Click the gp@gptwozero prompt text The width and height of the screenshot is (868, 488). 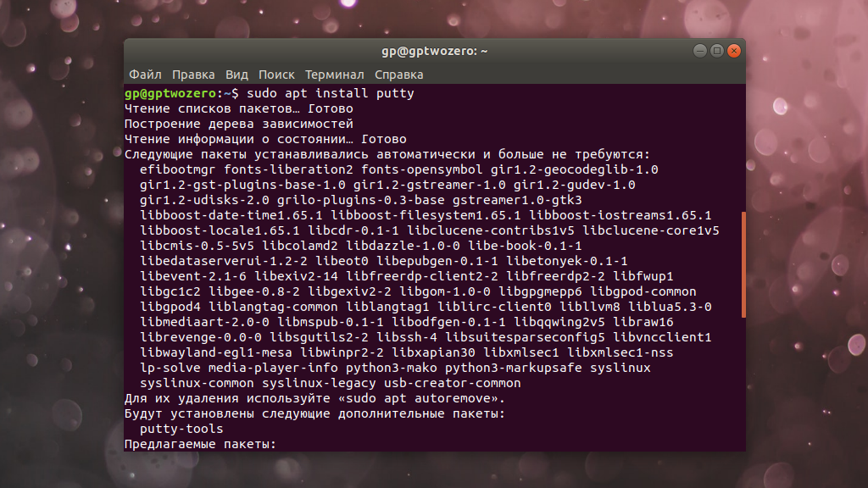pyautogui.click(x=170, y=93)
